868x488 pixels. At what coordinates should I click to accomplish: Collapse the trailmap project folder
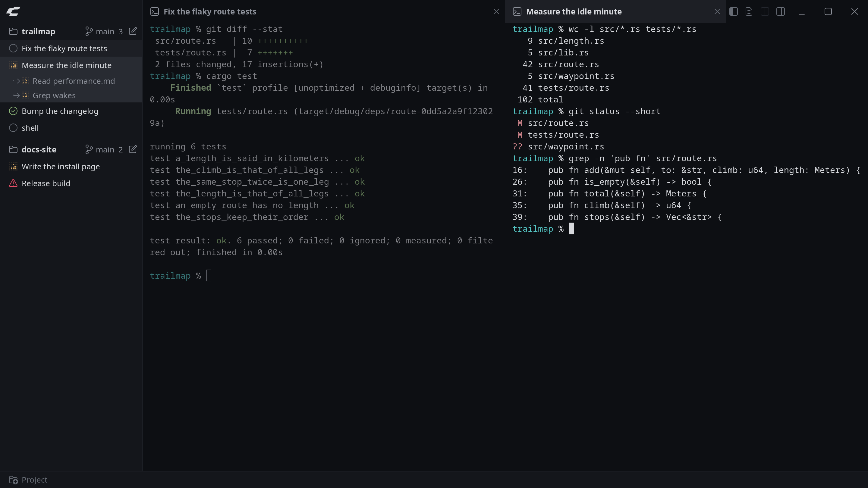[13, 31]
